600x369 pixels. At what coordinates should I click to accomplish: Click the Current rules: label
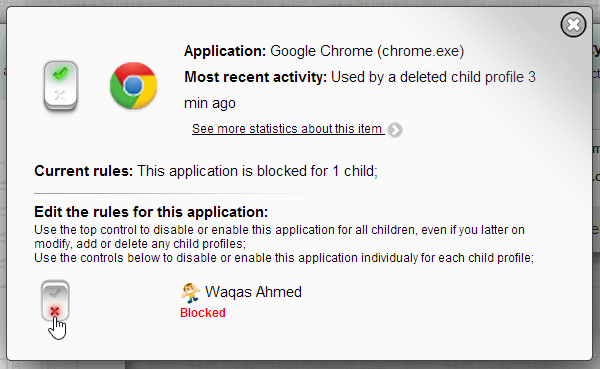(x=83, y=171)
